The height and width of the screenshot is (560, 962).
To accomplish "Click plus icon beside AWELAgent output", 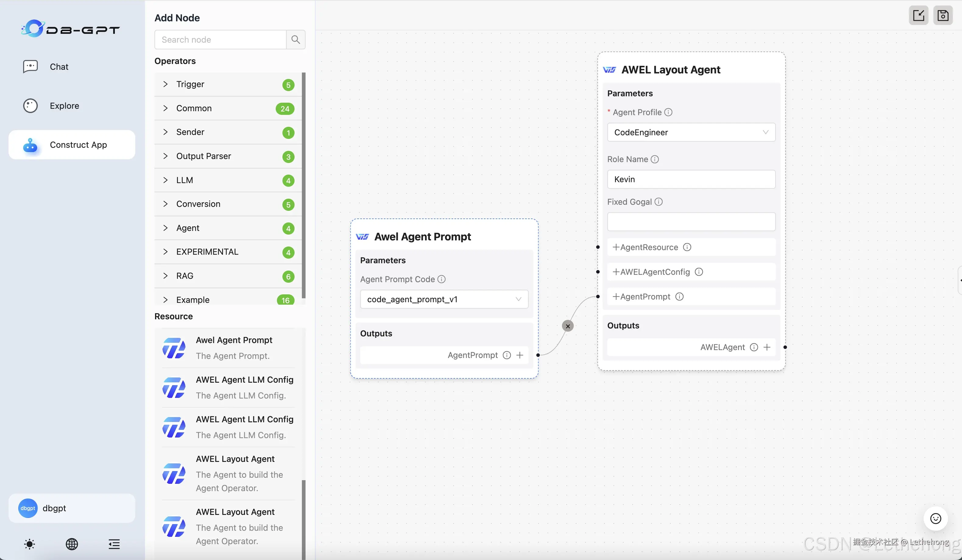I will (767, 347).
